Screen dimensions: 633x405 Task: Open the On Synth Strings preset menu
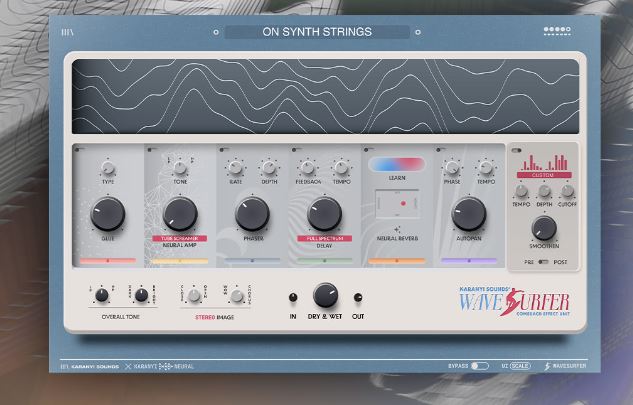coord(317,32)
